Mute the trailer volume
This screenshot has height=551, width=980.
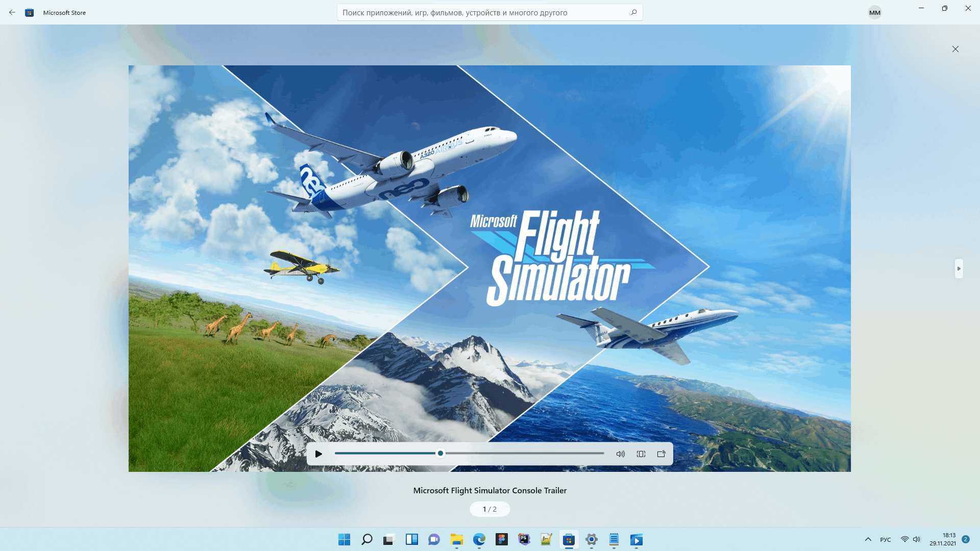621,454
